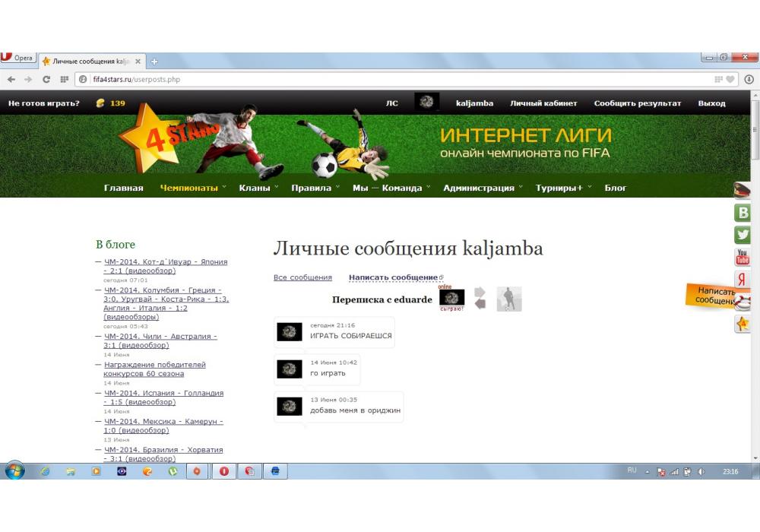This screenshot has width=760, height=532.
Task: Click the Twitter bird sidebar icon
Action: [743, 236]
